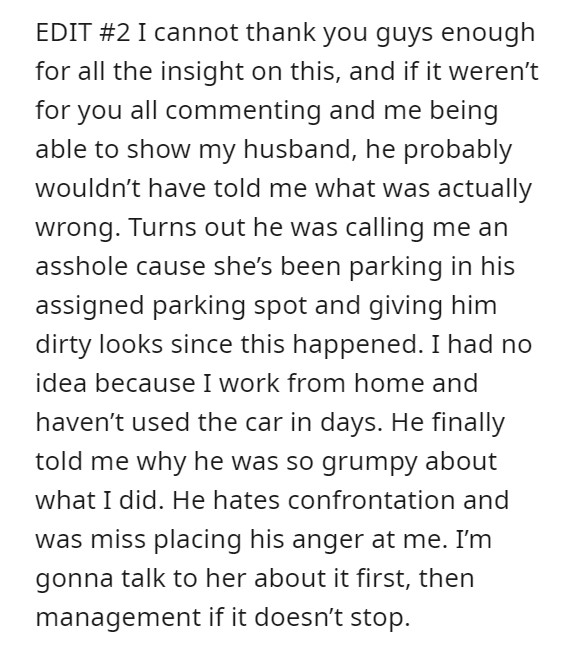Click the word 'management' in last line
This screenshot has height=651, width=562.
pyautogui.click(x=118, y=617)
